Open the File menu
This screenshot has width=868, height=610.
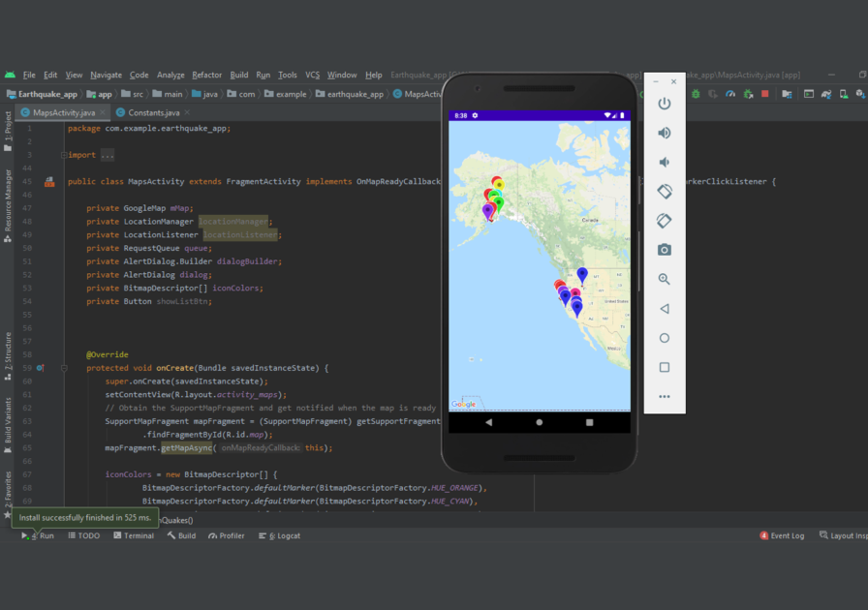29,75
